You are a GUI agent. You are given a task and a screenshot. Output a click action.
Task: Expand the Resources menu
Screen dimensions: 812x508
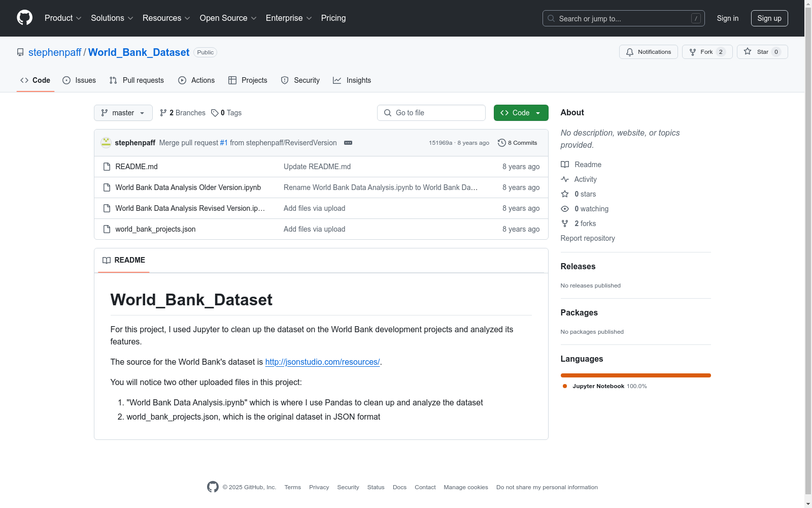pos(166,18)
